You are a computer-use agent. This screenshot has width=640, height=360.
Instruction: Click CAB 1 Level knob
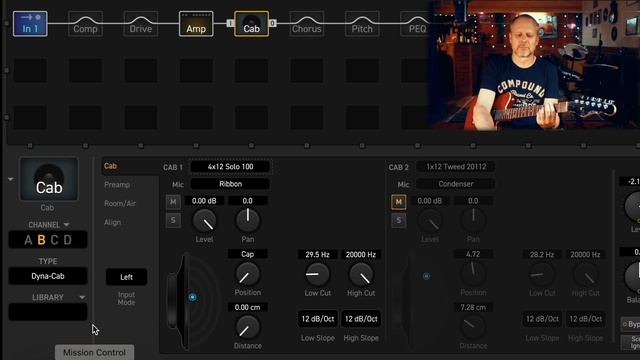click(204, 221)
